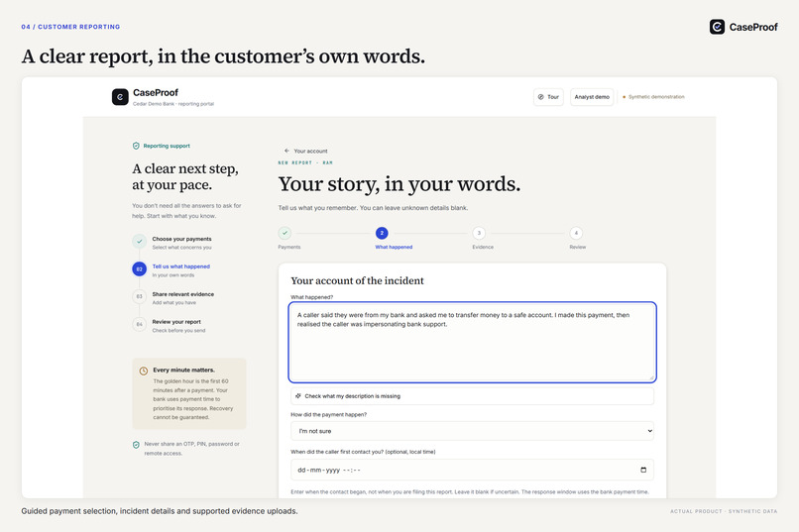
Task: Click the What happened step label
Action: tap(394, 247)
